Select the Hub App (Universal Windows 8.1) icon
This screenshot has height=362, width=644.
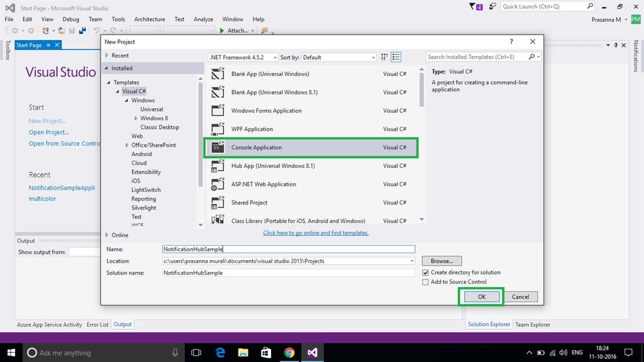coord(218,166)
